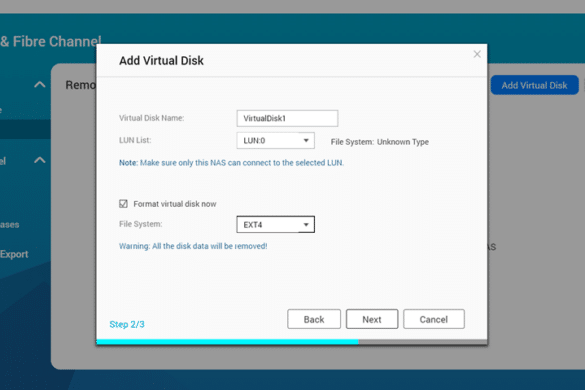Viewport: 585px width, 390px height.
Task: Open the File System EXT4 dropdown
Action: point(275,225)
